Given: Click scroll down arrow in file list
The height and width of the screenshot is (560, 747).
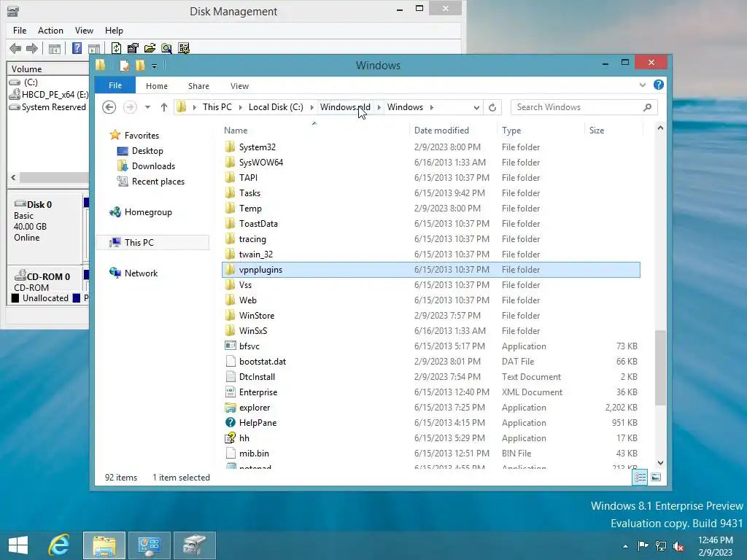Looking at the screenshot, I should pos(660,463).
